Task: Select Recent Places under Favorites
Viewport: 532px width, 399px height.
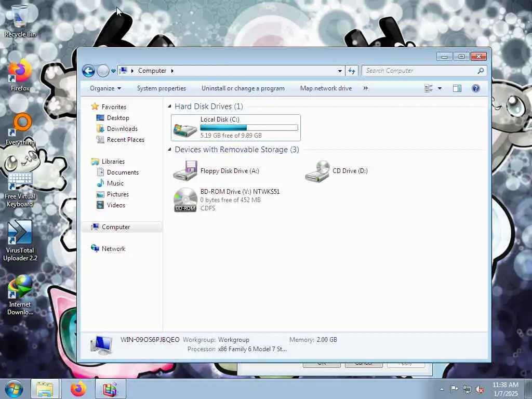Action: 121,139
